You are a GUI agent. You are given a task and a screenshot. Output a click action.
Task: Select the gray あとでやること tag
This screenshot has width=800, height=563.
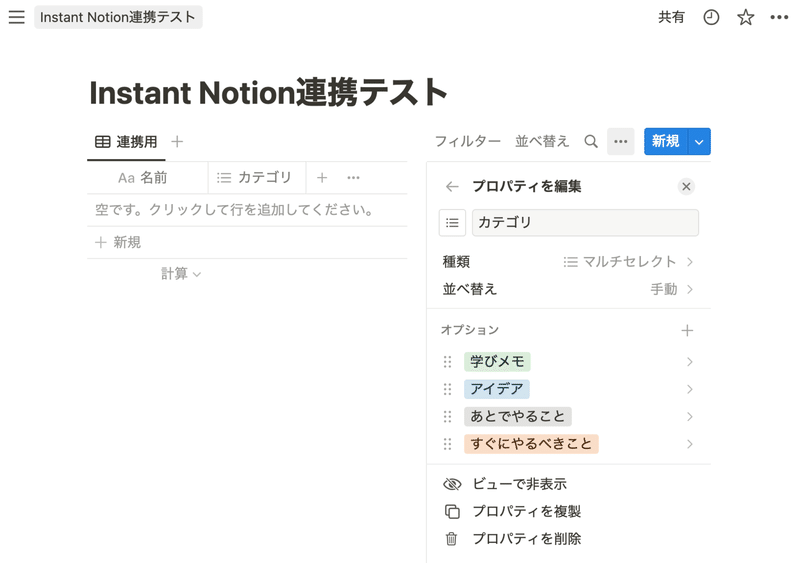(517, 417)
